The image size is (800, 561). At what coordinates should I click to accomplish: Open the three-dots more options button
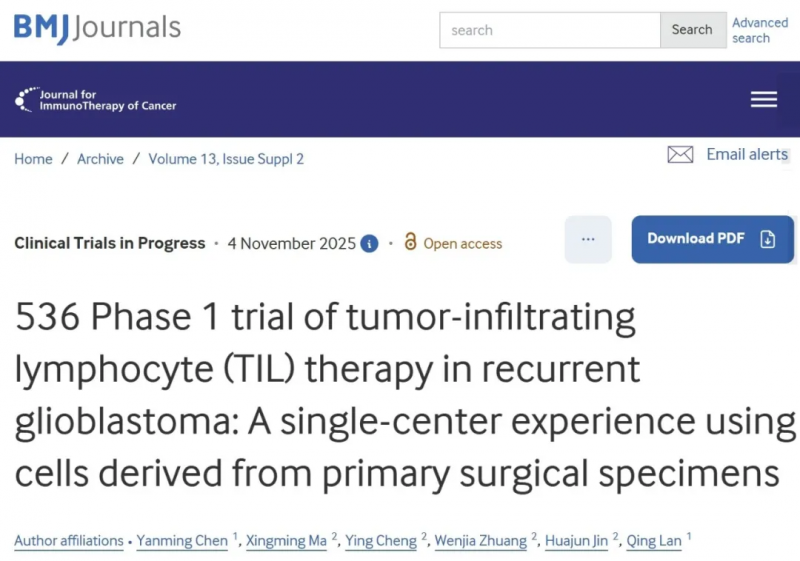(x=588, y=239)
